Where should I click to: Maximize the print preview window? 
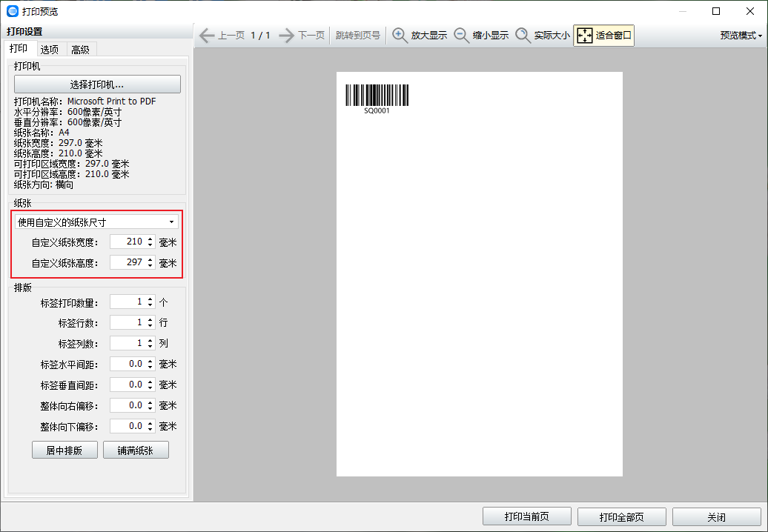pyautogui.click(x=716, y=11)
